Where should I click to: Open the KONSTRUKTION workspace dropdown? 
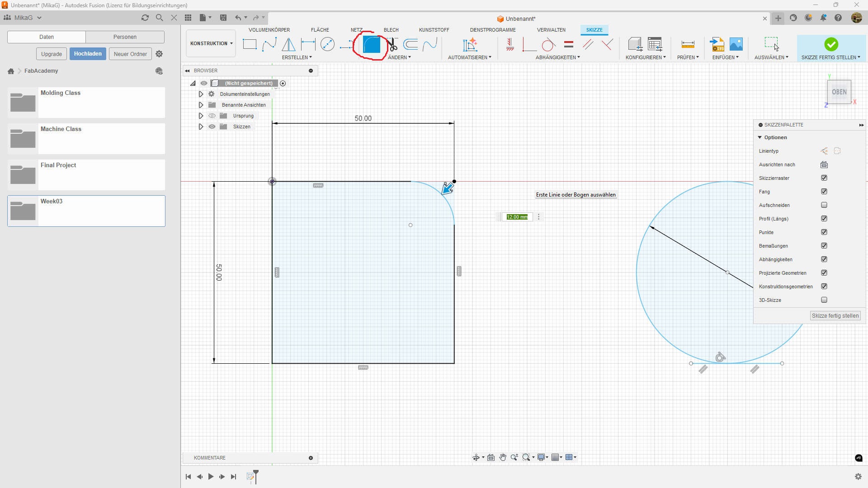point(211,43)
